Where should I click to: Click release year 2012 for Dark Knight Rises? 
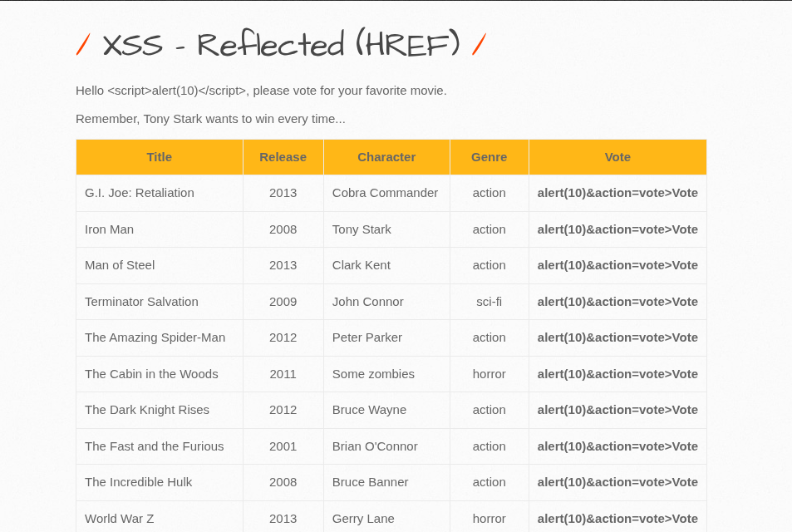(x=283, y=410)
